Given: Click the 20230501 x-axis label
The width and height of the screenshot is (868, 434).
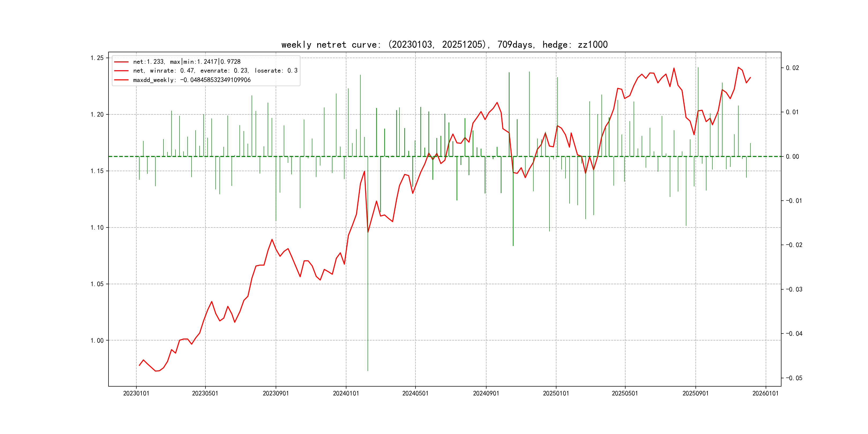Looking at the screenshot, I should (205, 393).
